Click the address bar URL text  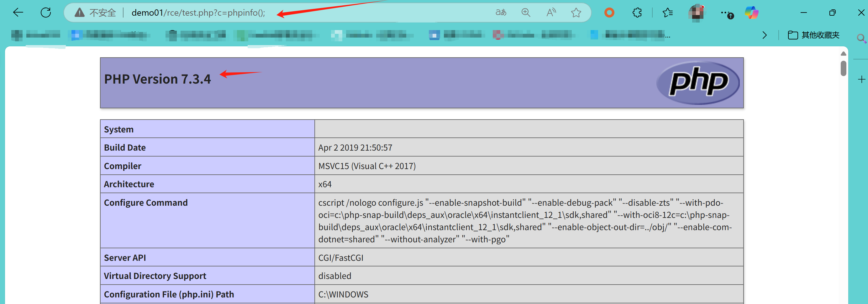coord(198,13)
